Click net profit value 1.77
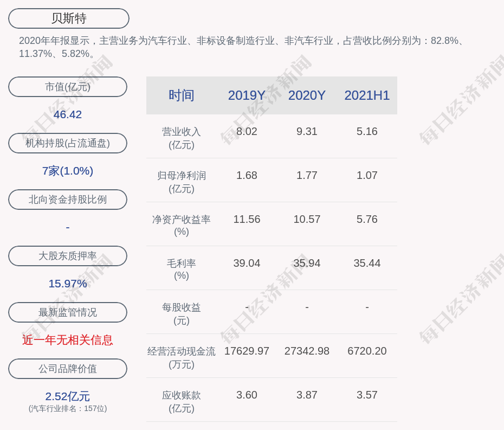504x430 pixels. [307, 175]
